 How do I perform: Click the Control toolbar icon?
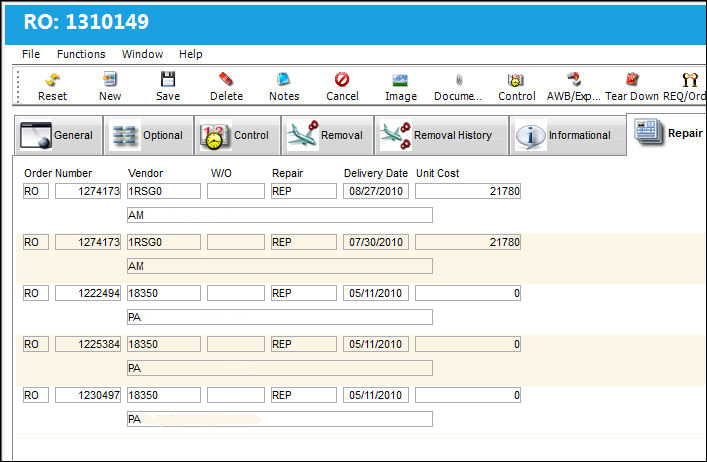516,80
